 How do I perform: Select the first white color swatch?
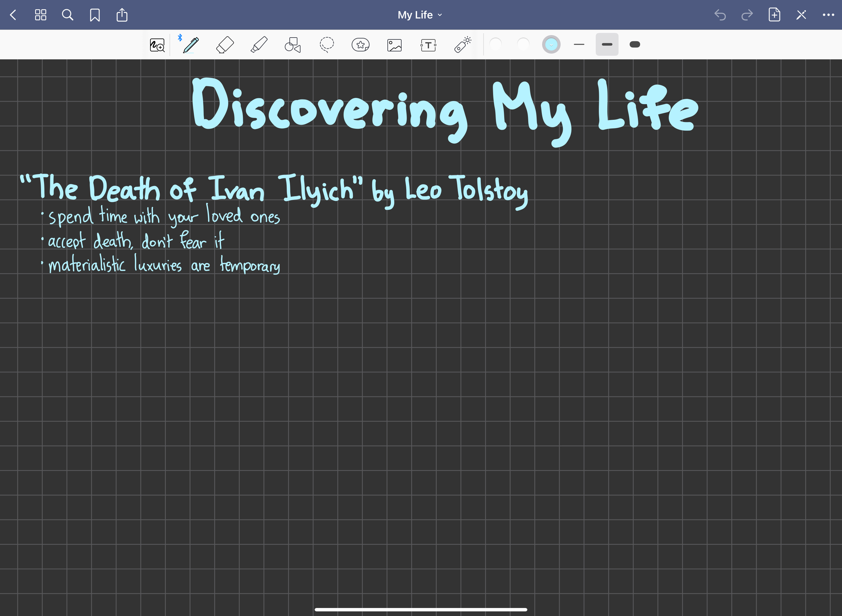pos(495,44)
